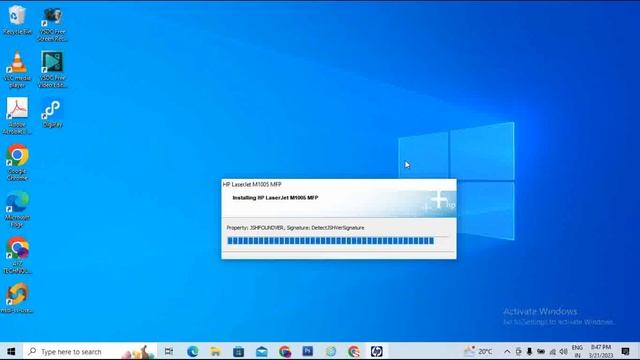Open the Recycle Bin desktop icon
640x360 pixels.
[17, 20]
